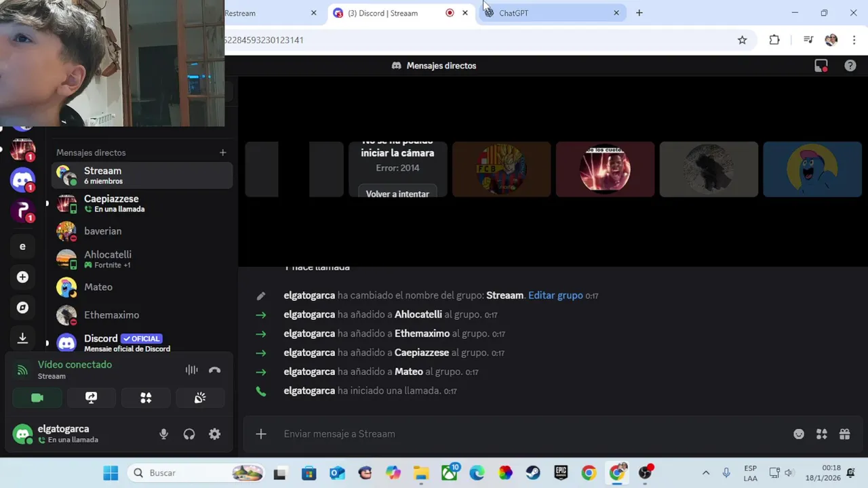Image resolution: width=868 pixels, height=488 pixels.
Task: Open Steam from the taskbar
Action: coord(533,473)
